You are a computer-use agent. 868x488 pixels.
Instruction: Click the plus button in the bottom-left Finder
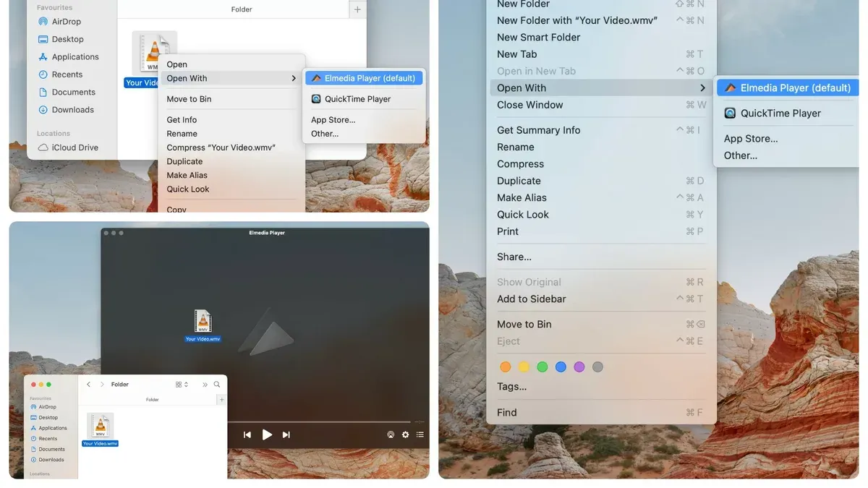pos(221,399)
